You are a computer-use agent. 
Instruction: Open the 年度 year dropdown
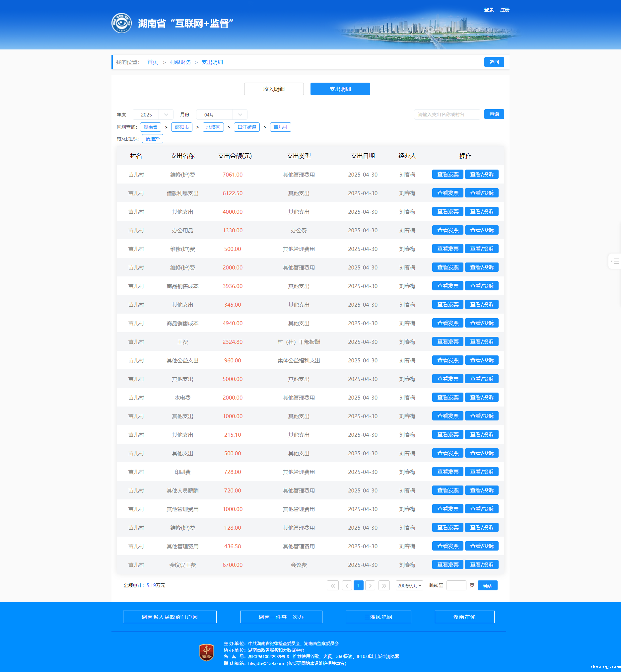tap(153, 114)
